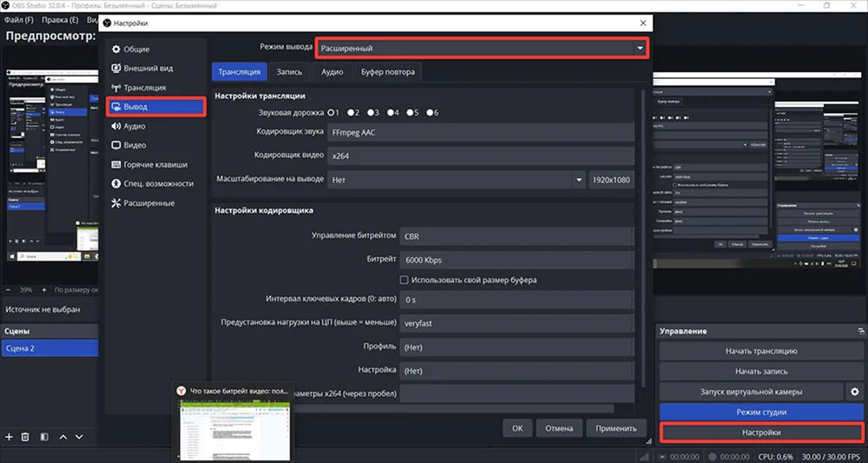Open virtual camera gear settings
The height and width of the screenshot is (463, 868).
pos(854,392)
